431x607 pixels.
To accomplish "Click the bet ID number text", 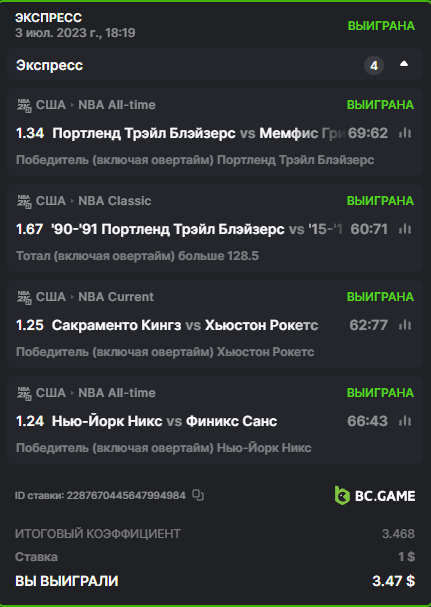I will click(x=126, y=495).
